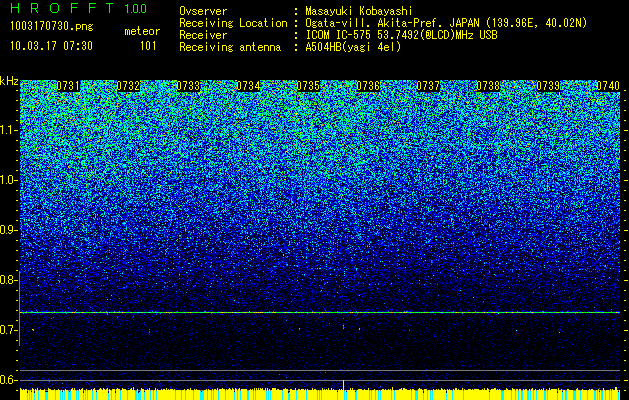Select the 0732 time marker
Viewport: 629px width, 400px height.
[x=128, y=86]
